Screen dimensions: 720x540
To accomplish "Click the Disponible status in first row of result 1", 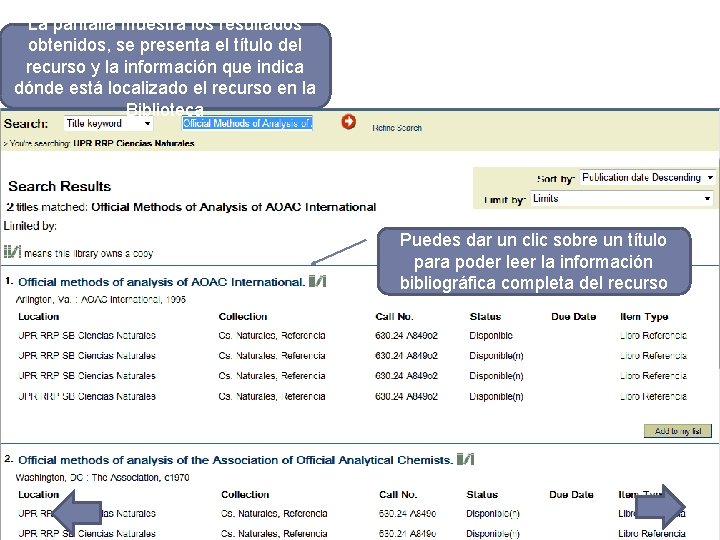I will pyautogui.click(x=491, y=336).
